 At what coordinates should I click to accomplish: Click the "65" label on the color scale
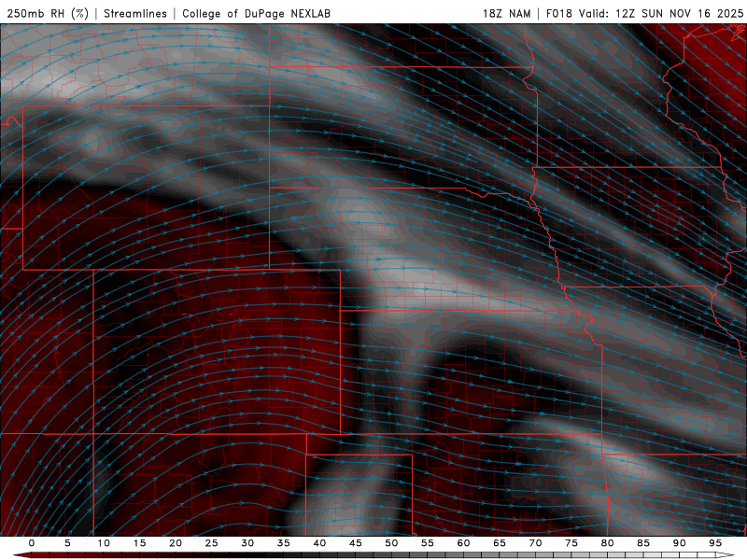500,543
